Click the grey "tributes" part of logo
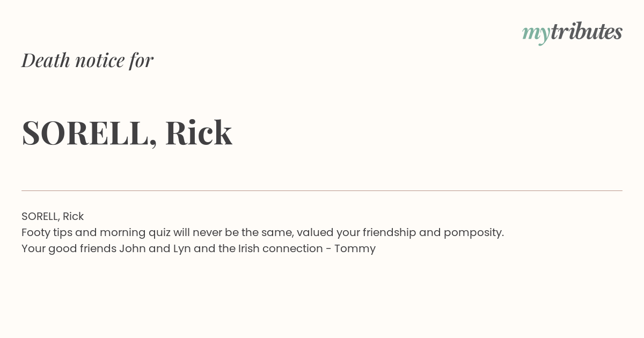 587,32
